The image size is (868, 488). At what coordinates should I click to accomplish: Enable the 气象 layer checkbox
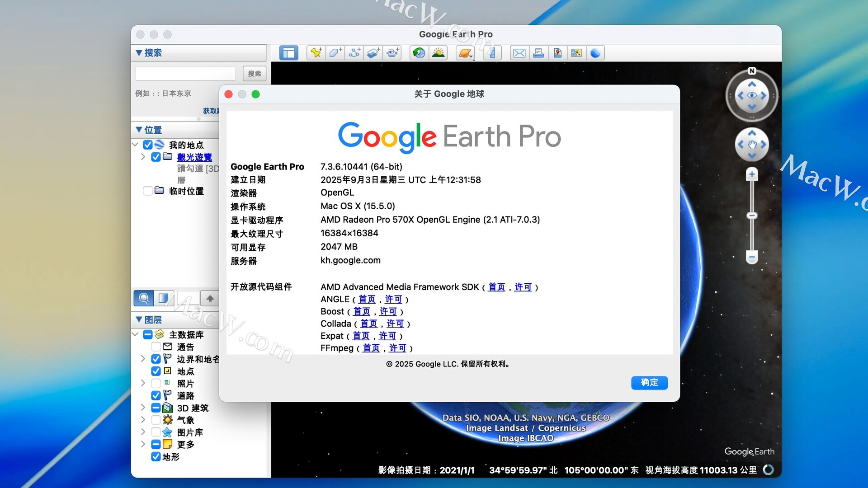(x=156, y=420)
